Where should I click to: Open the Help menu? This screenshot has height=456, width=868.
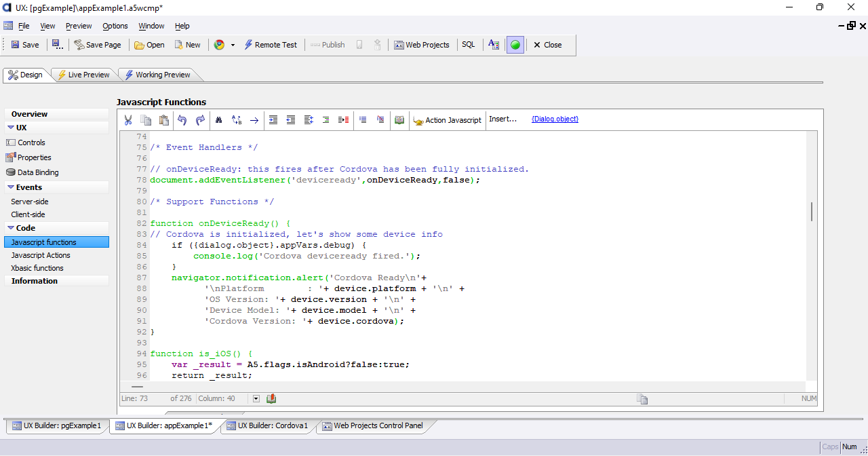(x=182, y=26)
